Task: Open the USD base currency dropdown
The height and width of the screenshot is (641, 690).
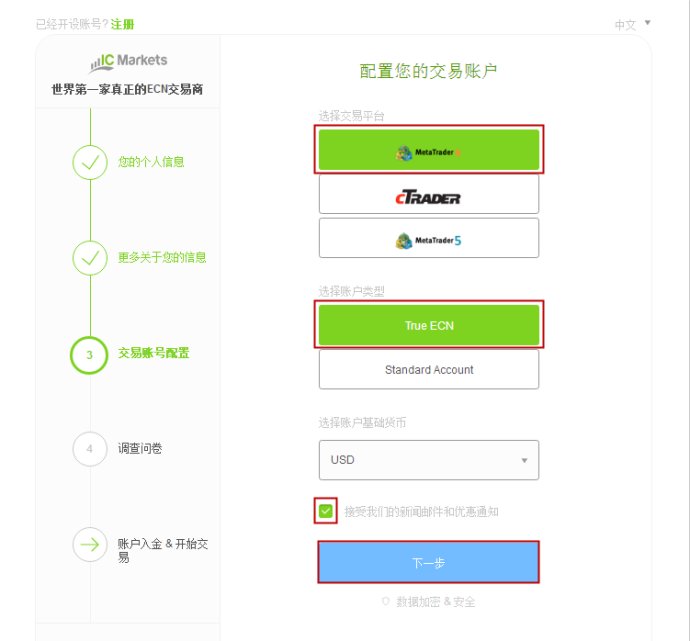Action: 429,460
